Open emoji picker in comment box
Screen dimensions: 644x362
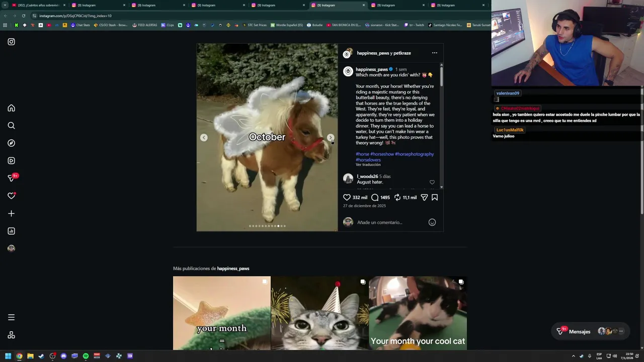click(x=432, y=222)
